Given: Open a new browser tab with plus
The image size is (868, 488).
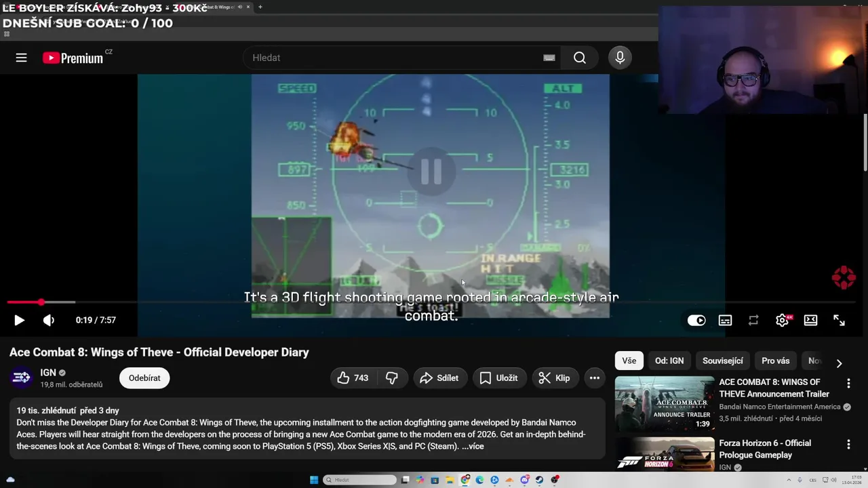Looking at the screenshot, I should pyautogui.click(x=260, y=7).
